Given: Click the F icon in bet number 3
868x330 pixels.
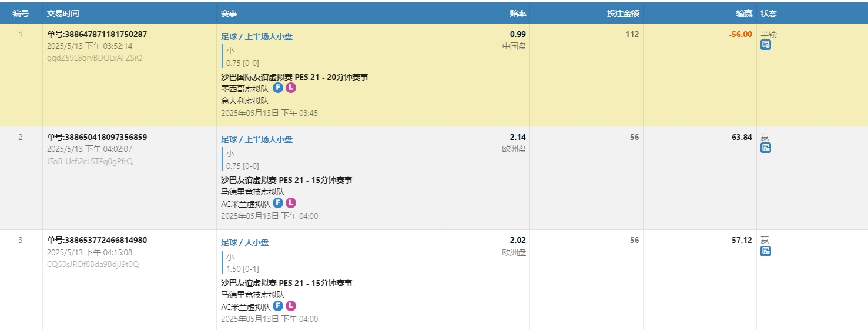Looking at the screenshot, I should coord(278,306).
